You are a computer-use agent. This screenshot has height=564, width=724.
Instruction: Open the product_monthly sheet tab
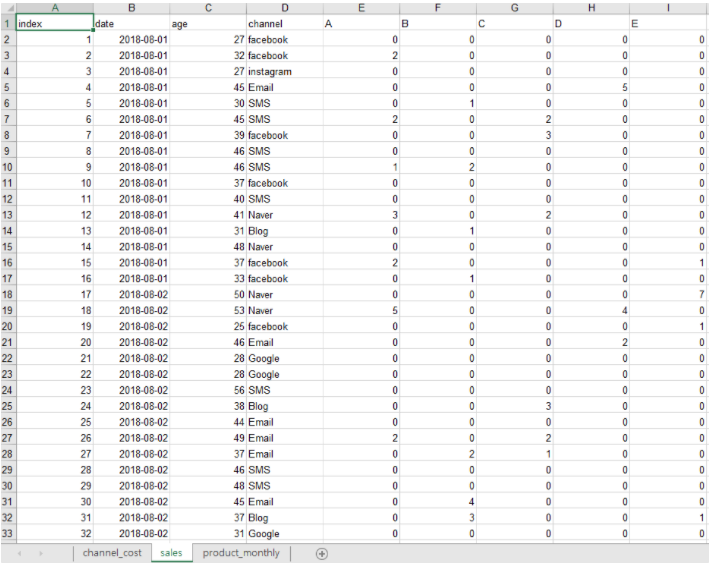coord(241,553)
